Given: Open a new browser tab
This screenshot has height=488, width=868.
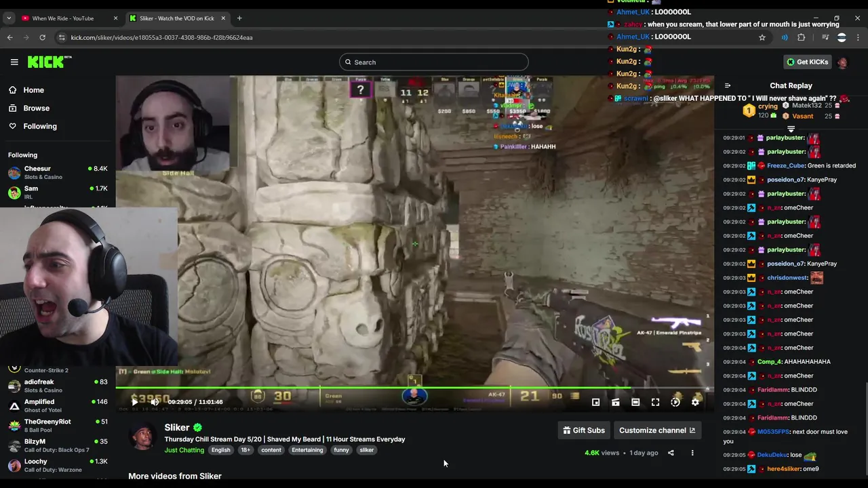Looking at the screenshot, I should [239, 18].
